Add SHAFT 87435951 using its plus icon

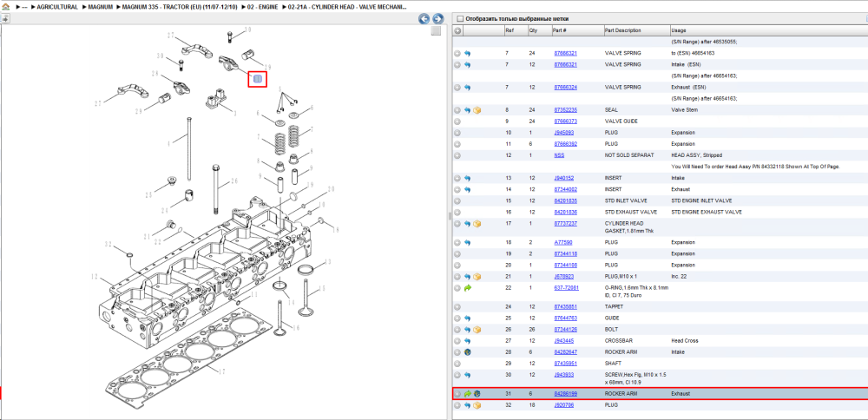click(x=457, y=364)
